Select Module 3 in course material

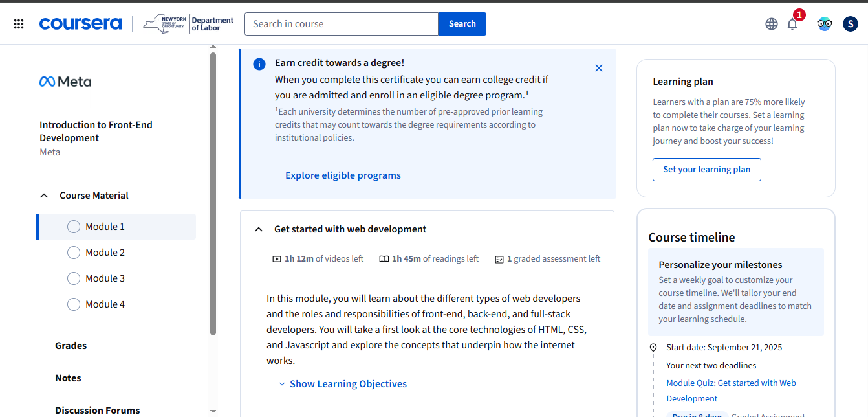(x=105, y=278)
